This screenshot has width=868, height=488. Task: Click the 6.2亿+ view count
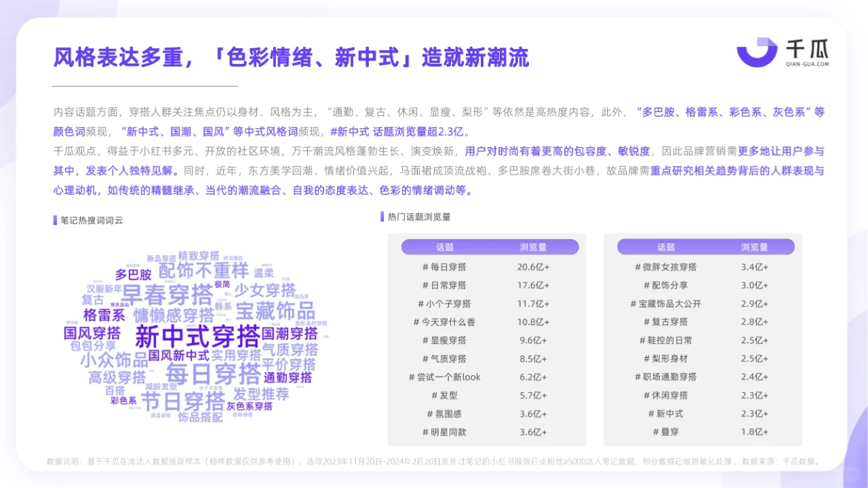[533, 377]
